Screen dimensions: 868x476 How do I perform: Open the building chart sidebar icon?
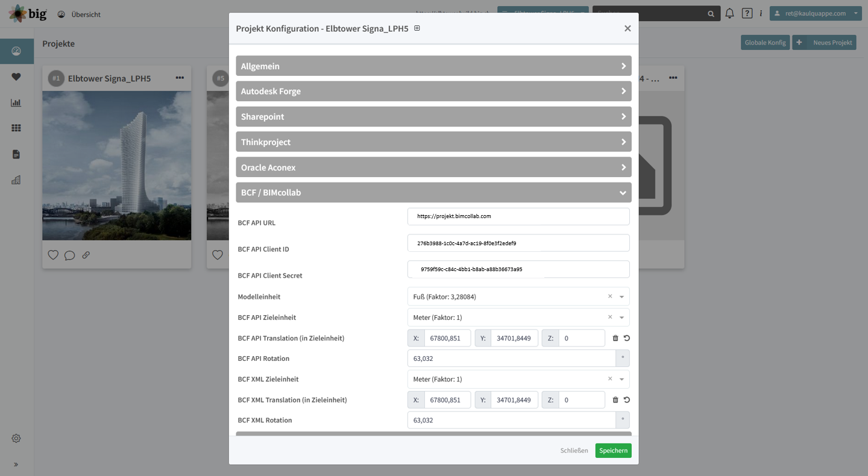click(16, 180)
